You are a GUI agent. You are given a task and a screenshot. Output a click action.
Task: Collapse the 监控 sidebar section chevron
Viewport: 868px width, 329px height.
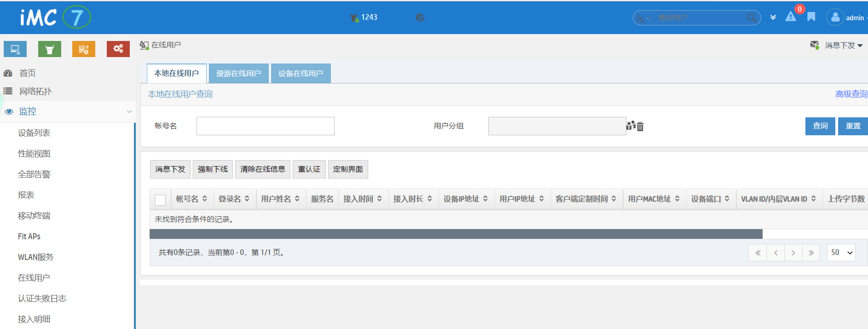click(129, 111)
